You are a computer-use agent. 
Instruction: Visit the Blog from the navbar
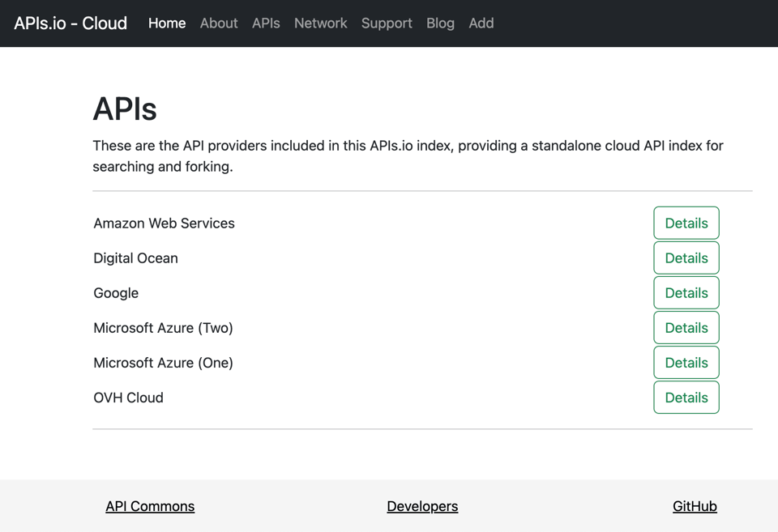click(440, 23)
